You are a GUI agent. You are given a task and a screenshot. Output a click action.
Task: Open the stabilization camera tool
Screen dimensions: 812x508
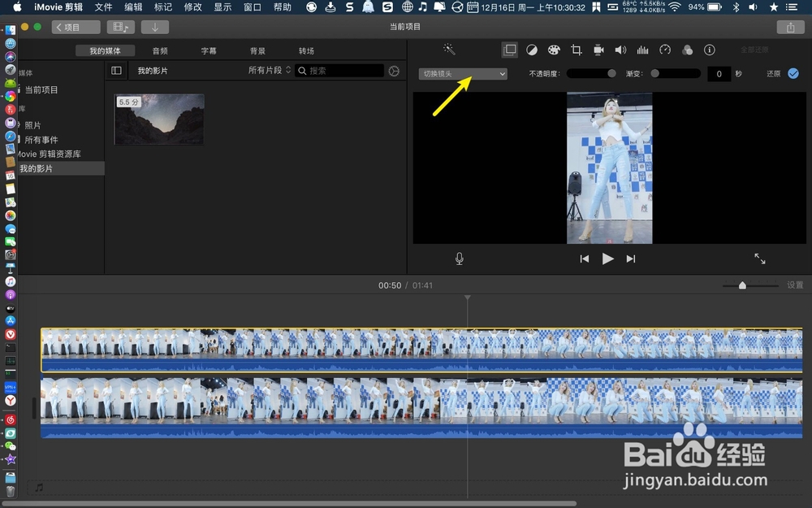tap(598, 50)
